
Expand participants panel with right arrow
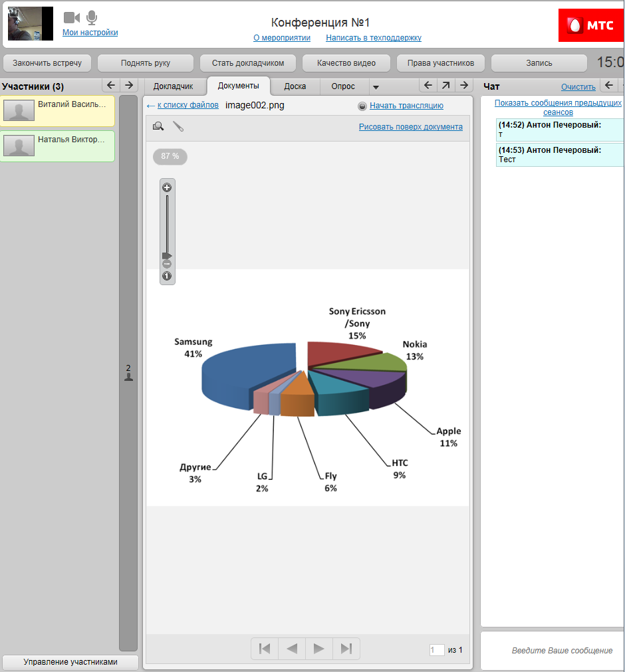129,85
